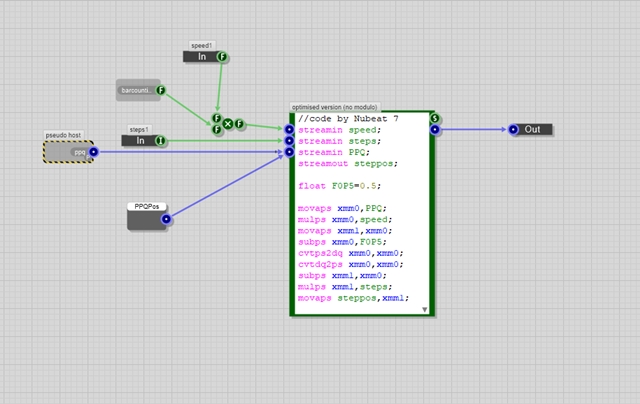The width and height of the screenshot is (640, 404).
Task: Click the PPQ stream input connector on code block
Action: click(289, 152)
